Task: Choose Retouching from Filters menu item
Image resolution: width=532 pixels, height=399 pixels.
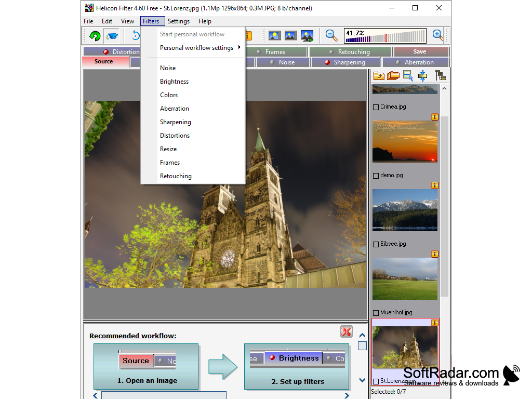Action: 176,176
